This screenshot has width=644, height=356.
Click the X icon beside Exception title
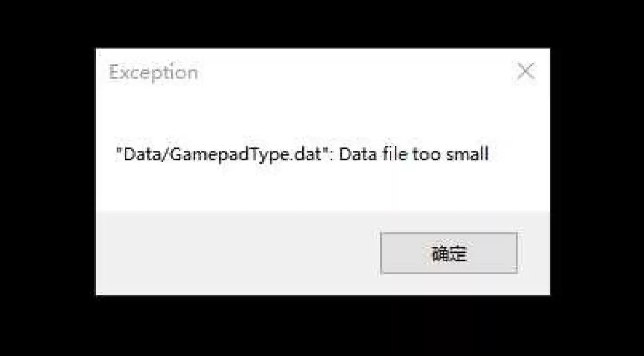click(x=525, y=72)
